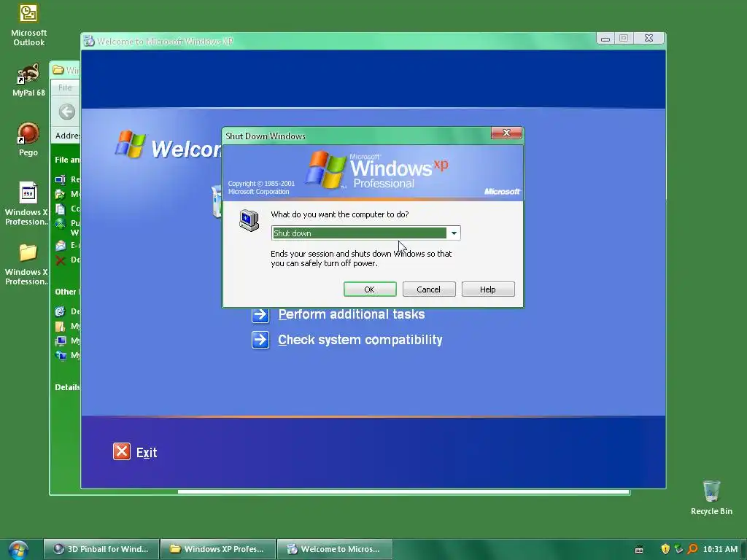
Task: Click Cancel in Shut Down Windows dialog
Action: [x=429, y=289]
